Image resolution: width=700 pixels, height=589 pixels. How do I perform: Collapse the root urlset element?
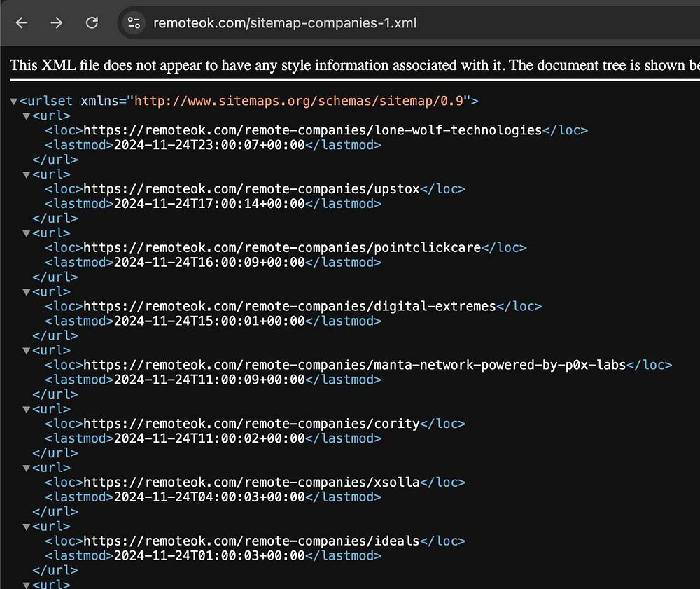pyautogui.click(x=14, y=102)
